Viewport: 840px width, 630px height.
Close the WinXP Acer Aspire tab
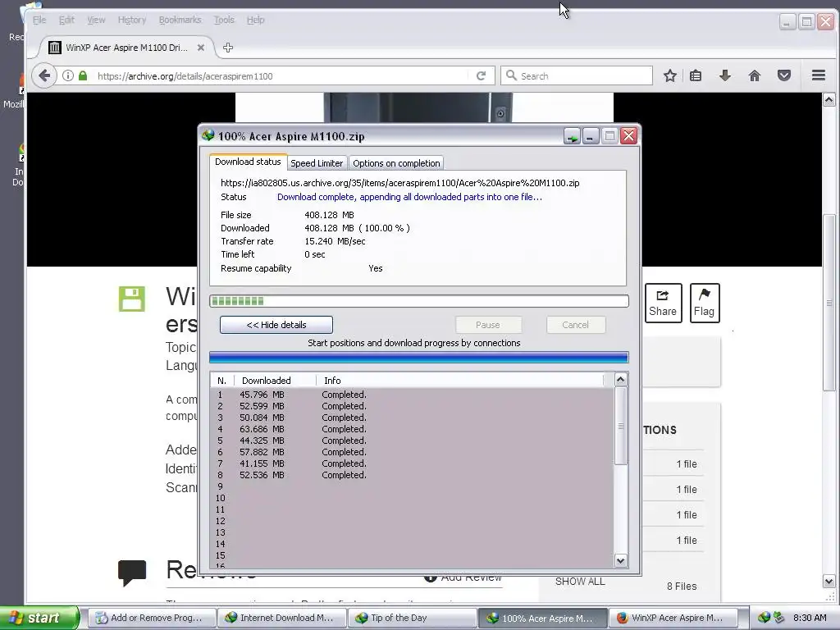(x=200, y=48)
